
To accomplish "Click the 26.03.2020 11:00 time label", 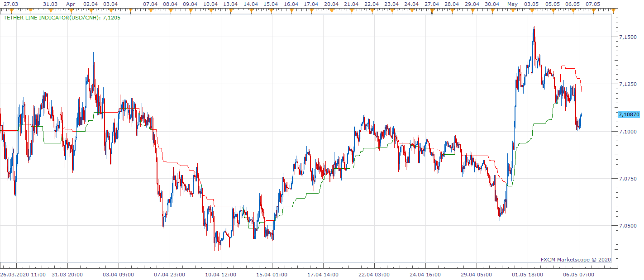I will coord(23,274).
